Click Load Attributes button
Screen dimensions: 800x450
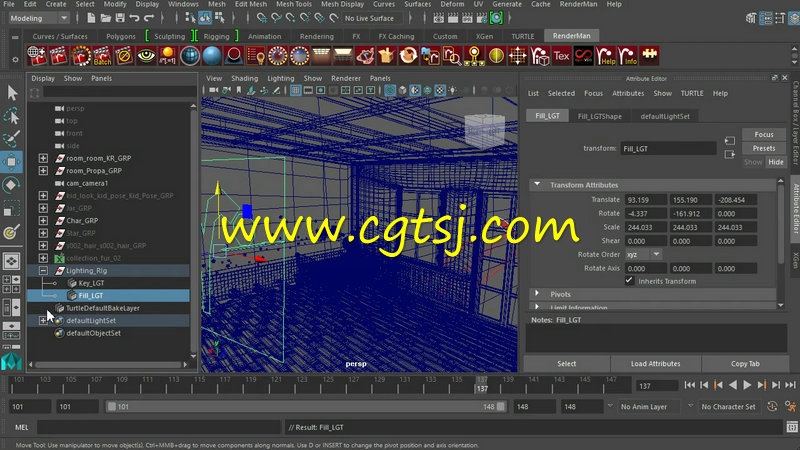655,364
